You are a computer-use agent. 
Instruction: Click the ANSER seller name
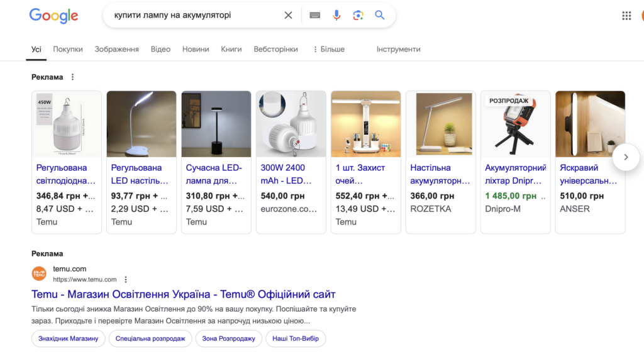pos(575,209)
